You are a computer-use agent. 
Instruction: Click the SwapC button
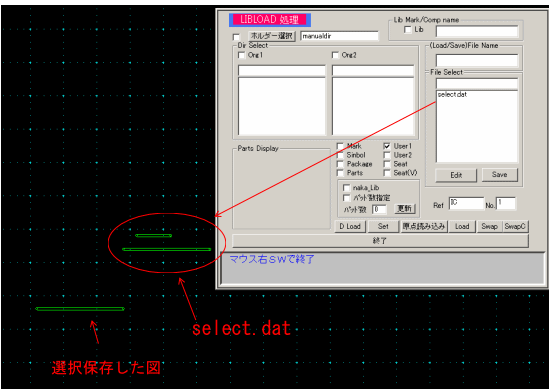(515, 227)
